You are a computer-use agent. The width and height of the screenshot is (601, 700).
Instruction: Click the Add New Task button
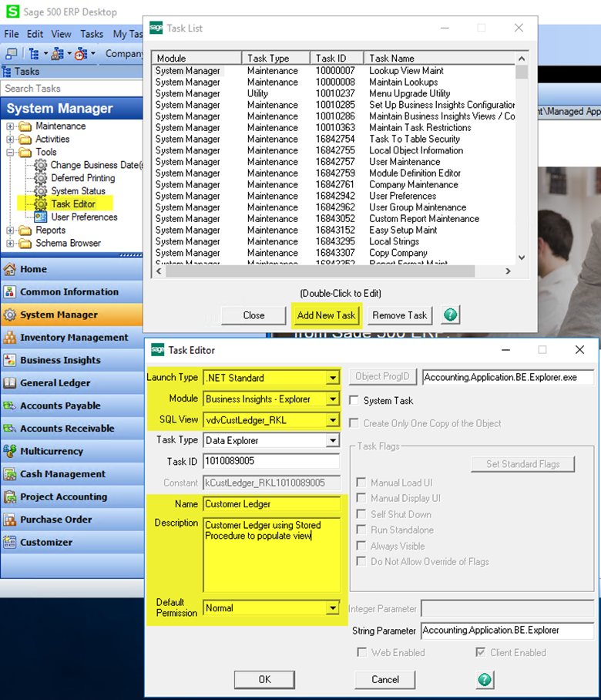click(326, 315)
